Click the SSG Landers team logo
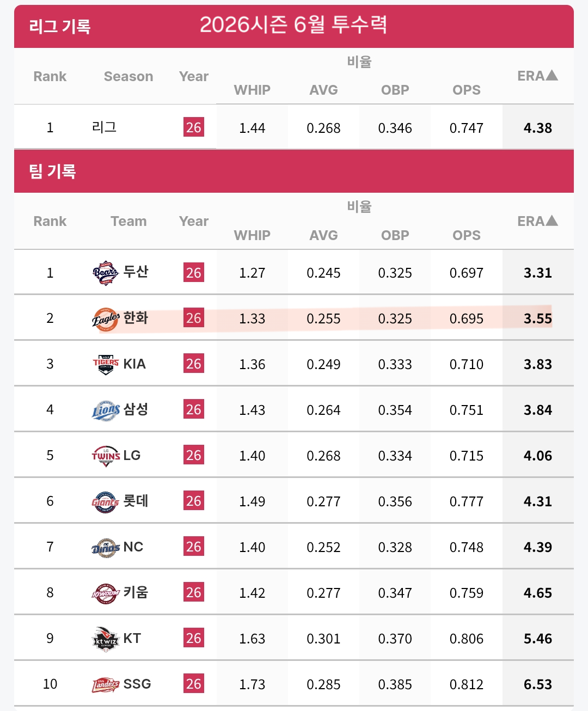The height and width of the screenshot is (711, 588). [106, 684]
